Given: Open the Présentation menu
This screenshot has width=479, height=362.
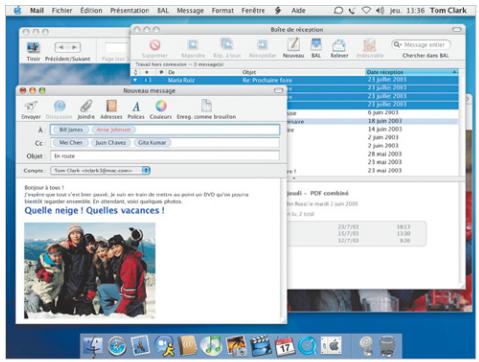Looking at the screenshot, I should click(130, 11).
